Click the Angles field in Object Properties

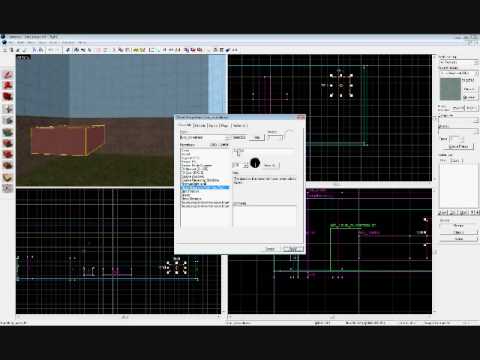275,137
